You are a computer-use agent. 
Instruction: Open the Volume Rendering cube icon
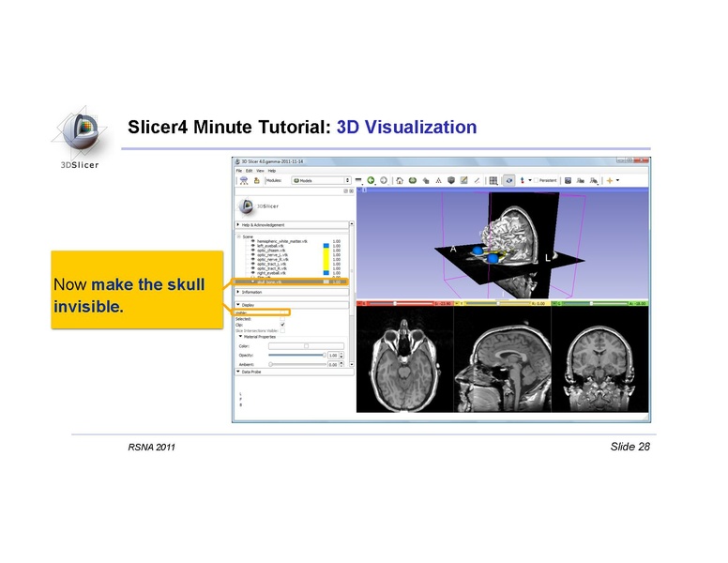pos(451,180)
